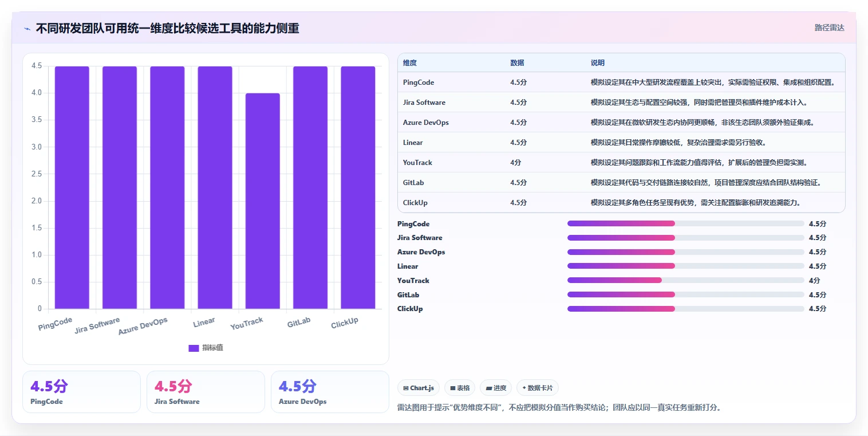The width and height of the screenshot is (868, 436).
Task: Click the Jira Software bar in the chart
Action: (120, 187)
